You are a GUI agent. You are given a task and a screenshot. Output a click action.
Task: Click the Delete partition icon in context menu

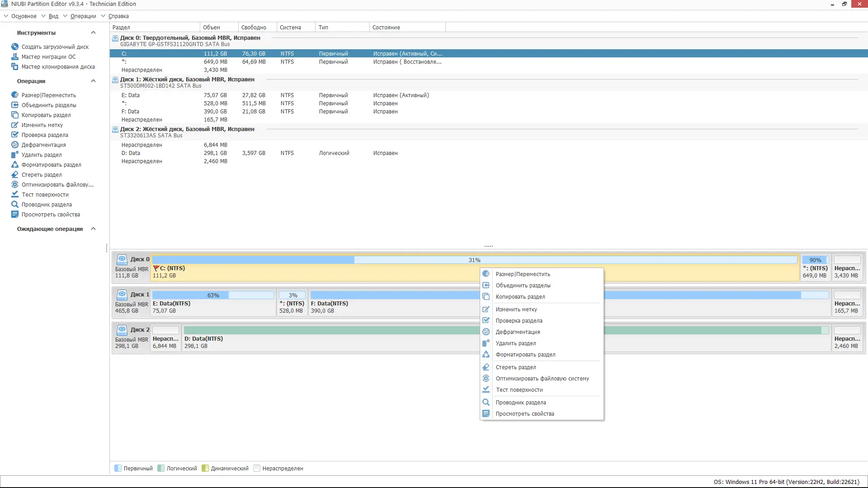486,343
